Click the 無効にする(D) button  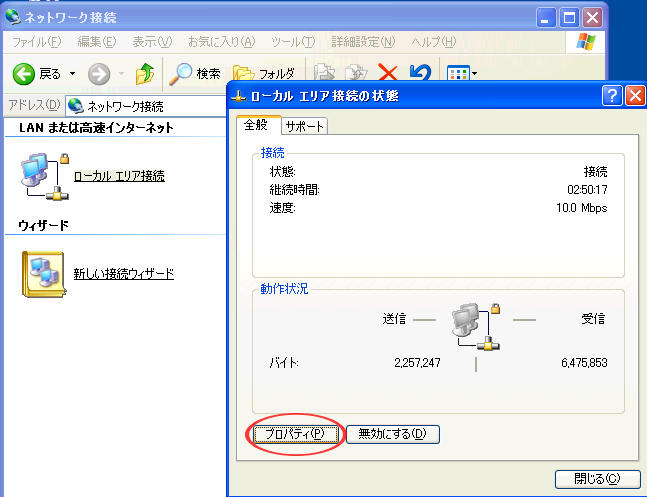click(x=392, y=434)
